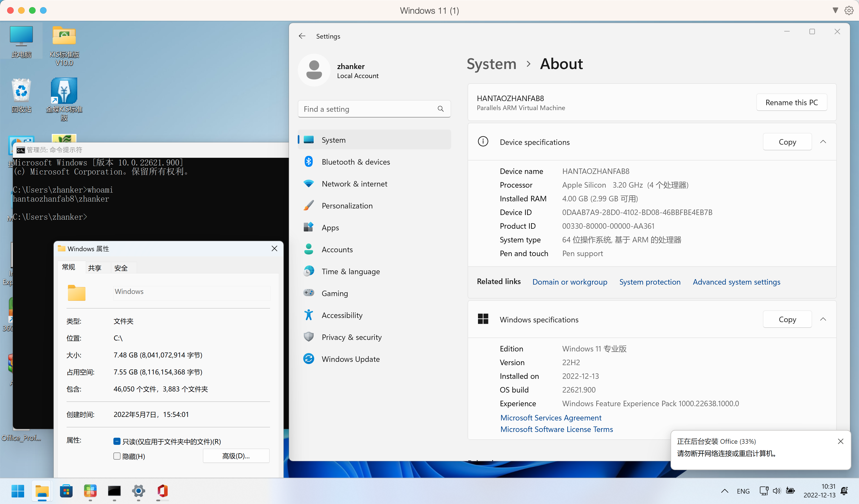The width and height of the screenshot is (859, 504).
Task: Collapse the Windows specifications section
Action: 824,319
